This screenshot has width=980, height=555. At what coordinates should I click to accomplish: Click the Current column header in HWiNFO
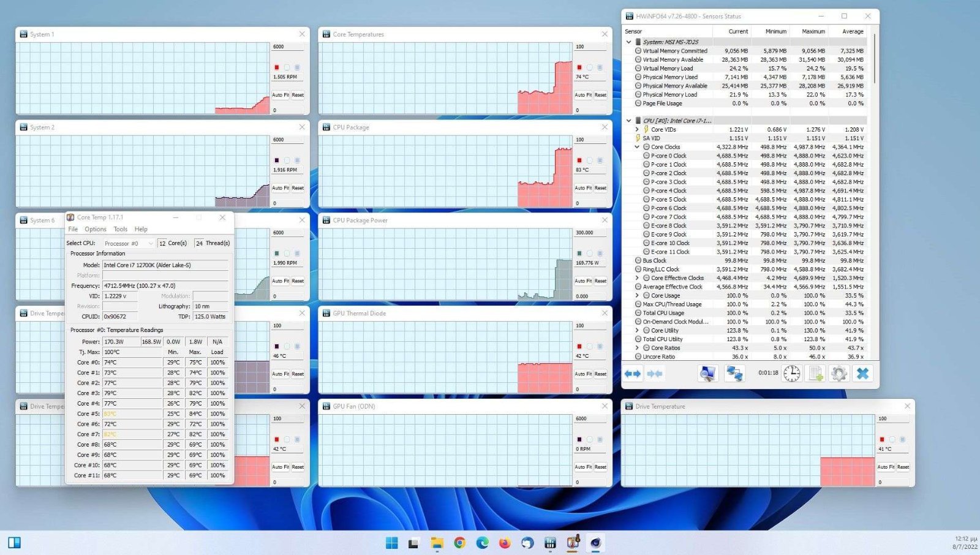tap(738, 31)
